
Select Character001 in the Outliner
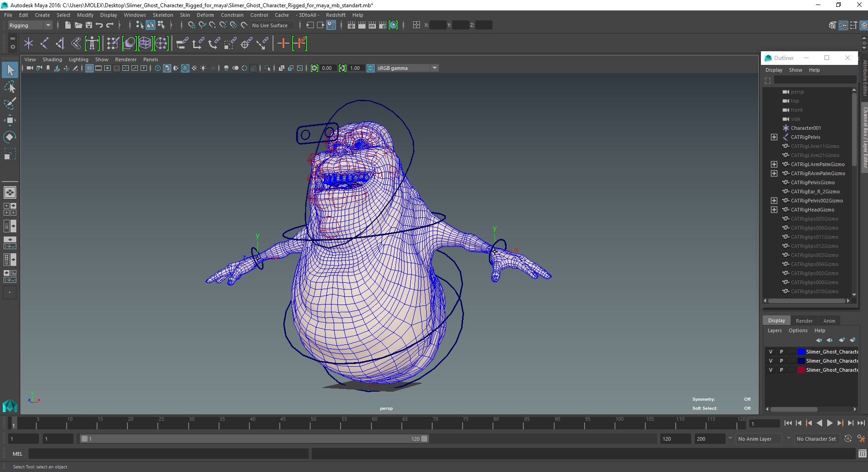click(805, 128)
